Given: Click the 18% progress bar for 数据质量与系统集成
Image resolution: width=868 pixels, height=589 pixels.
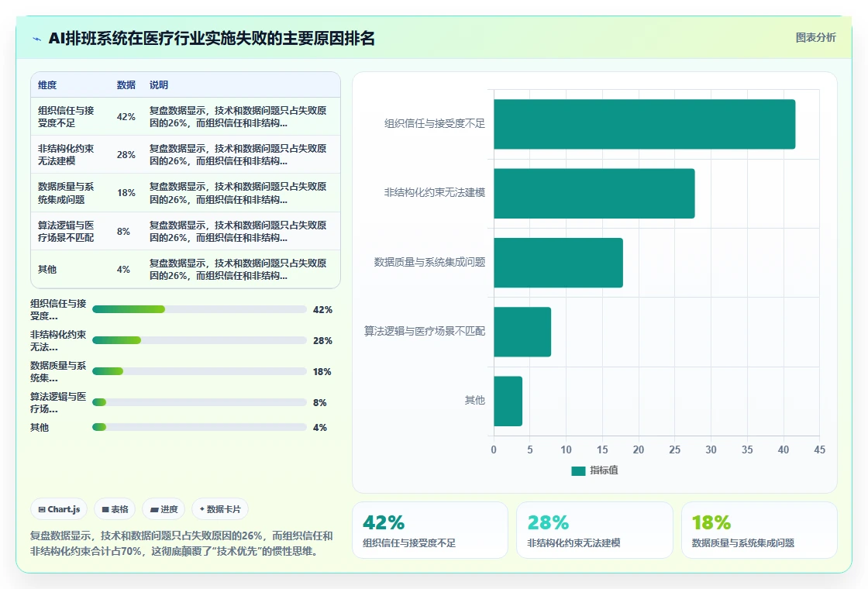Looking at the screenshot, I should pyautogui.click(x=199, y=371).
